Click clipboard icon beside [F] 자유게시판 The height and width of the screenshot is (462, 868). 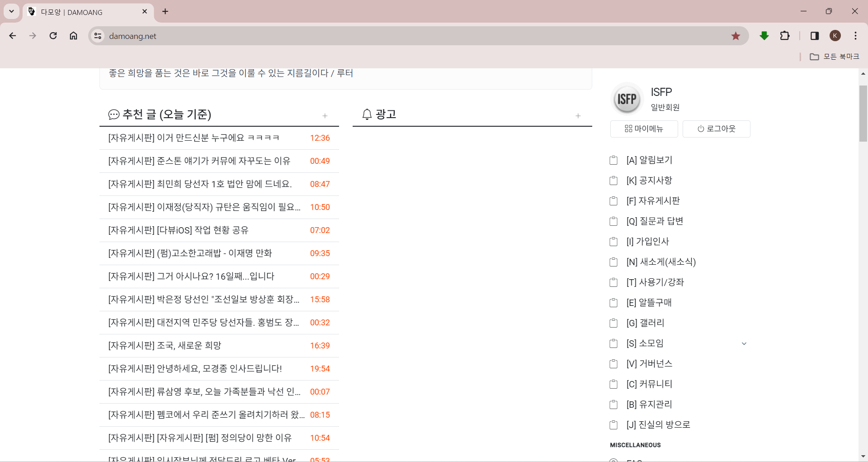click(613, 201)
